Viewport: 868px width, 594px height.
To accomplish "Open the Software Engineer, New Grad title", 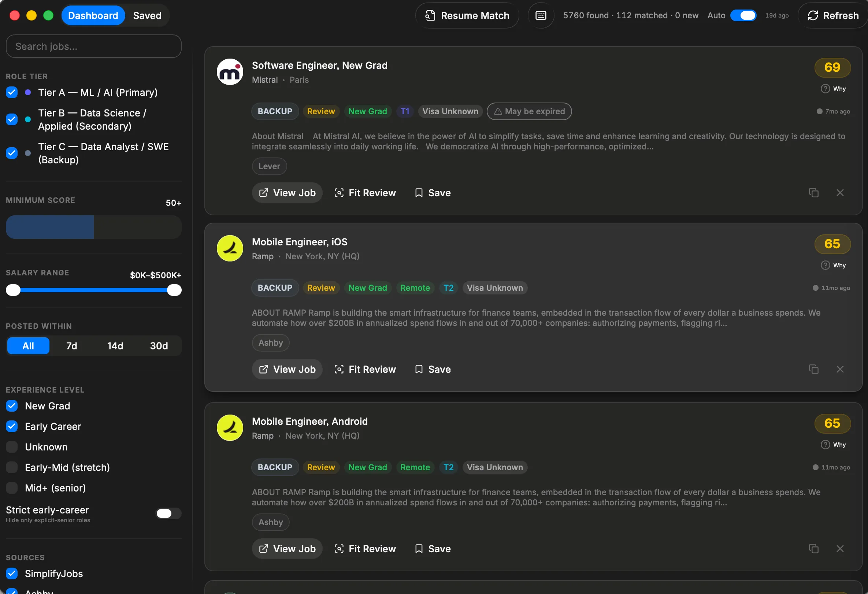I will (x=320, y=65).
